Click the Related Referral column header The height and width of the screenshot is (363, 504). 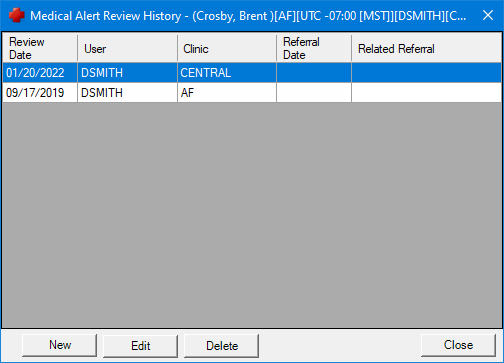tap(426, 48)
